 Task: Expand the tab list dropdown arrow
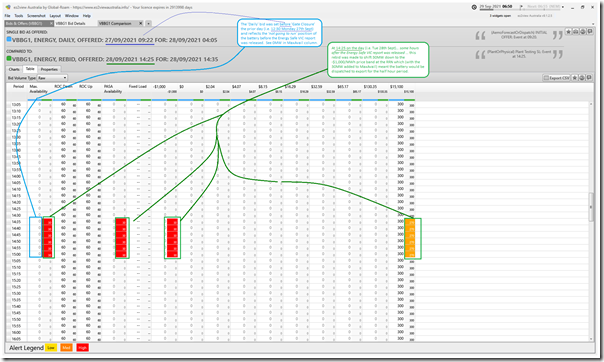click(x=148, y=23)
